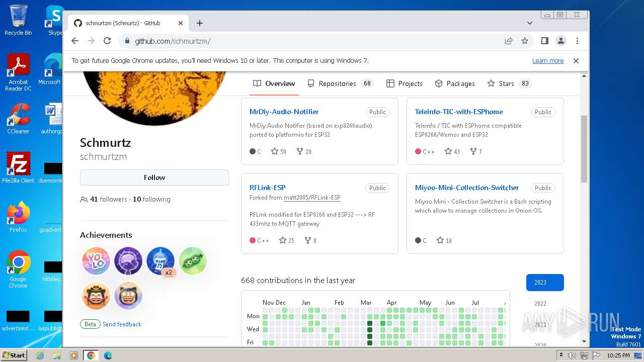
Task: View the 10 following list
Action: pyautogui.click(x=151, y=199)
